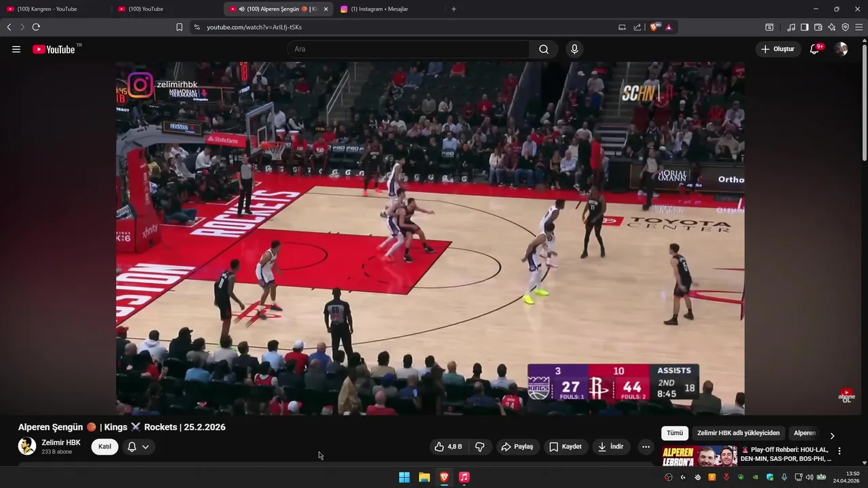Image resolution: width=868 pixels, height=488 pixels.
Task: Click abone OL subscribe watermark in video
Action: (x=846, y=396)
